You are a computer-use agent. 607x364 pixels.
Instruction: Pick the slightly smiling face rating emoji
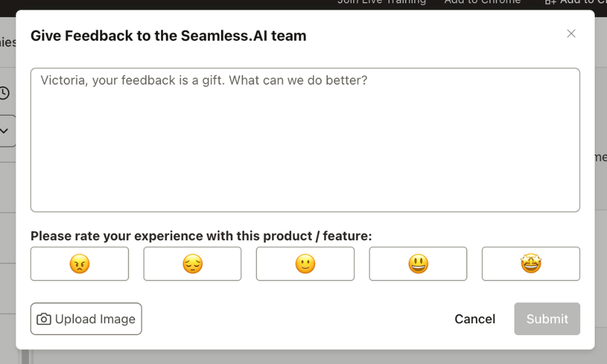pyautogui.click(x=305, y=264)
